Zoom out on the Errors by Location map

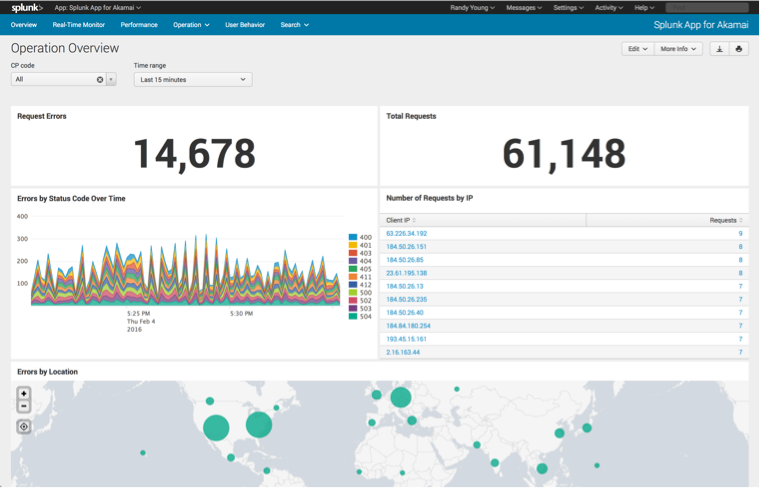click(x=24, y=406)
